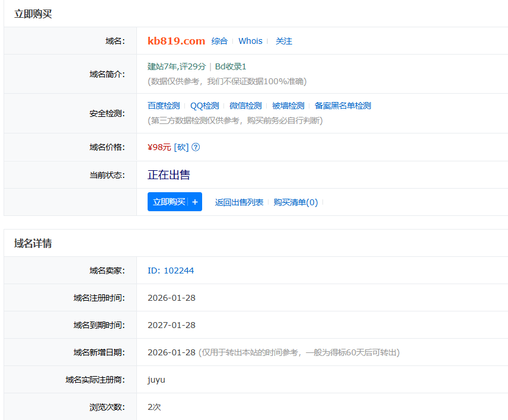Open the Whois lookup link
This screenshot has height=420, width=508.
[x=250, y=41]
